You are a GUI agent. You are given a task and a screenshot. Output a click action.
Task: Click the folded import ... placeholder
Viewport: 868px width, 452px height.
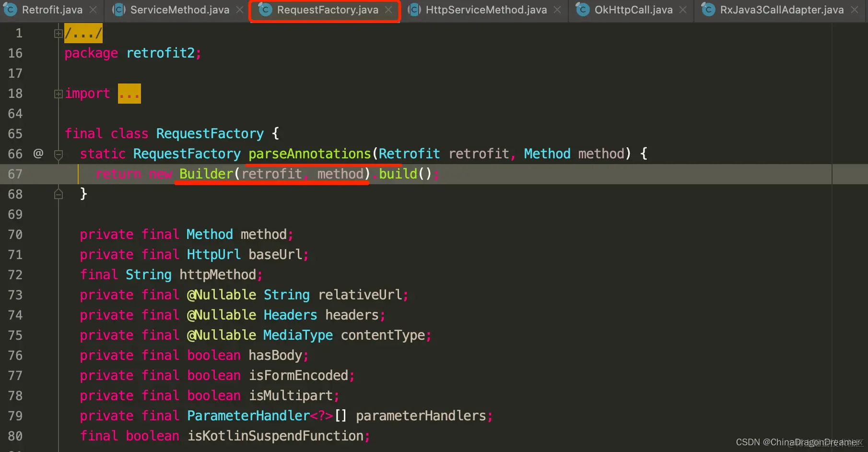click(x=129, y=94)
